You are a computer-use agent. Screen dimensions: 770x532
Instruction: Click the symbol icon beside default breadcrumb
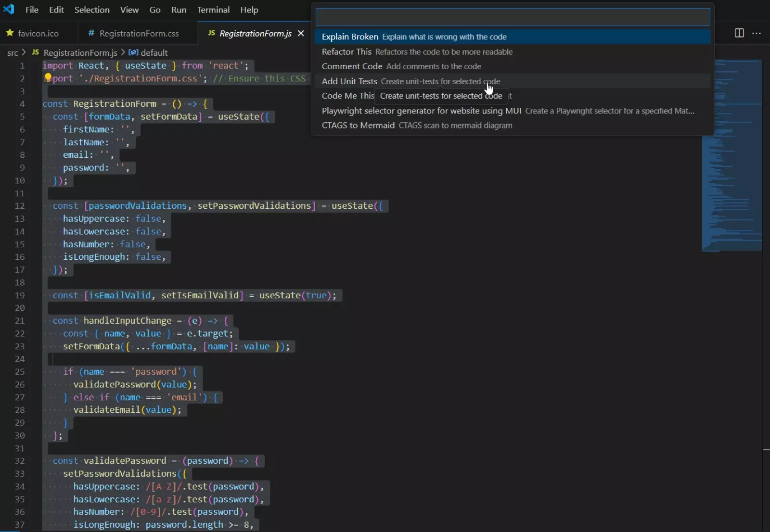133,53
